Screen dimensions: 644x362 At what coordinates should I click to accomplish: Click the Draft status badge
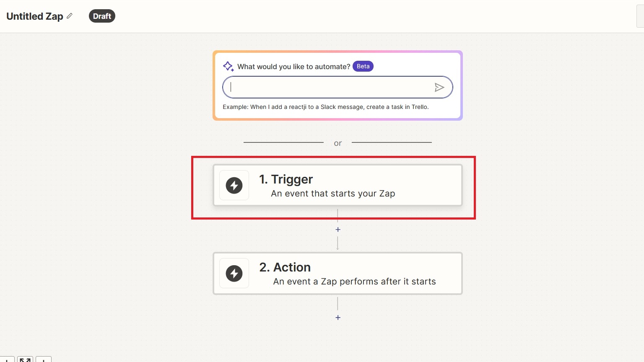[102, 16]
